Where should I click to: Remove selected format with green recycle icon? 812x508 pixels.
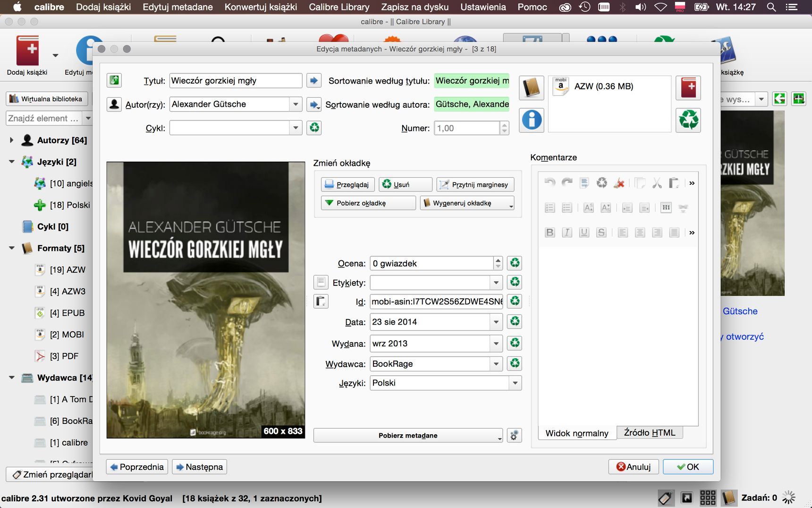click(x=688, y=120)
